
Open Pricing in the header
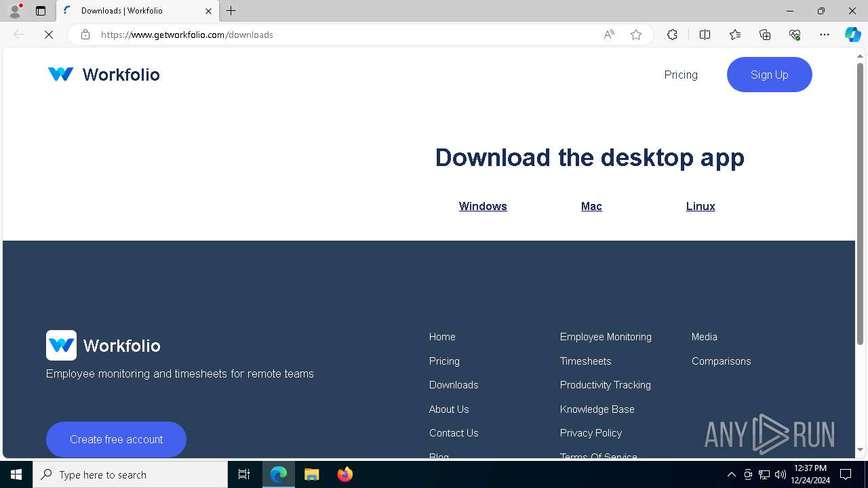(x=681, y=75)
